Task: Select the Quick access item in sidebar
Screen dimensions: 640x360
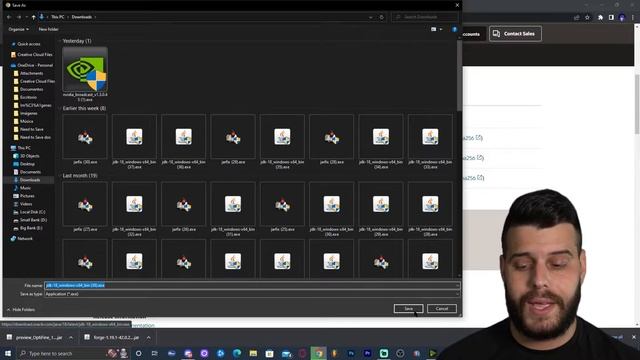Action: pyautogui.click(x=29, y=44)
